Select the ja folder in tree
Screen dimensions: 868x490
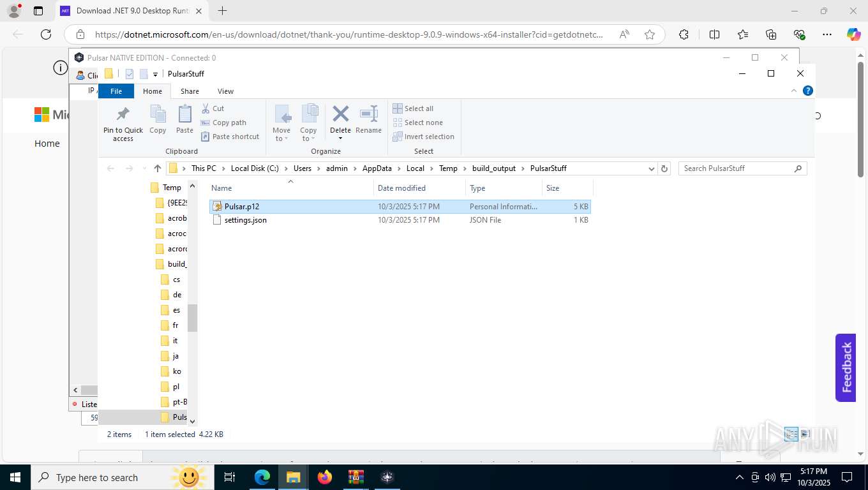click(170, 356)
